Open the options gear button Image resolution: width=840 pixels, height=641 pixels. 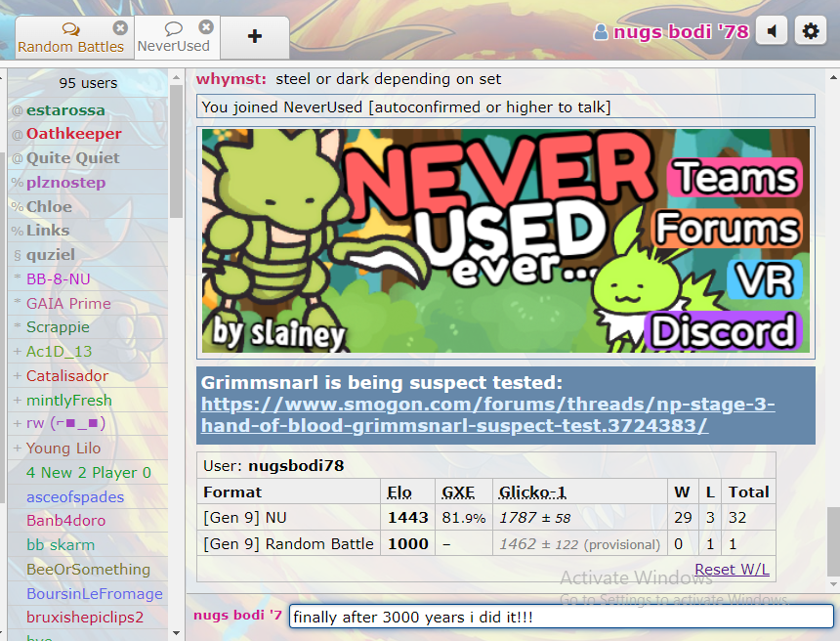(x=811, y=31)
